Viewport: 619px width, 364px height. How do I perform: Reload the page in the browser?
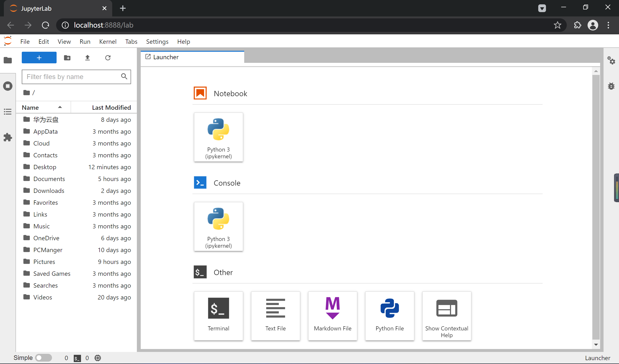pos(45,25)
